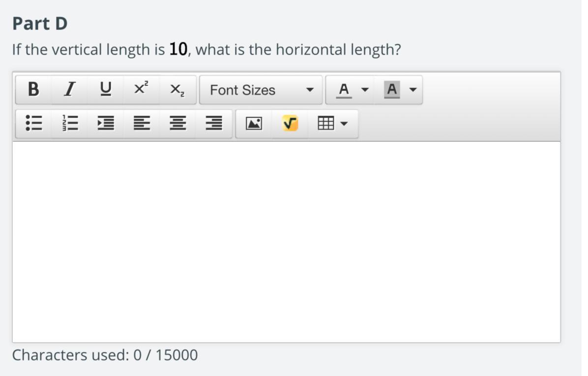The image size is (588, 376).
Task: Insert an image
Action: (x=254, y=124)
